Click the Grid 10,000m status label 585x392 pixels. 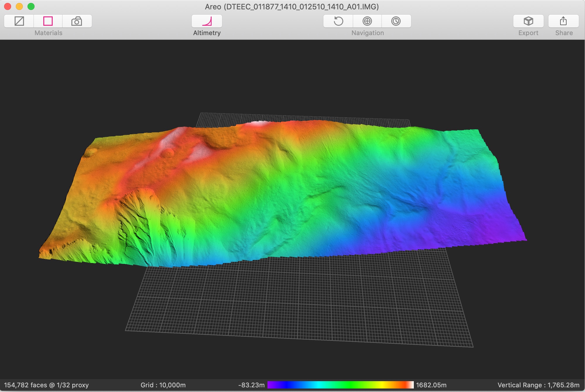pos(163,385)
